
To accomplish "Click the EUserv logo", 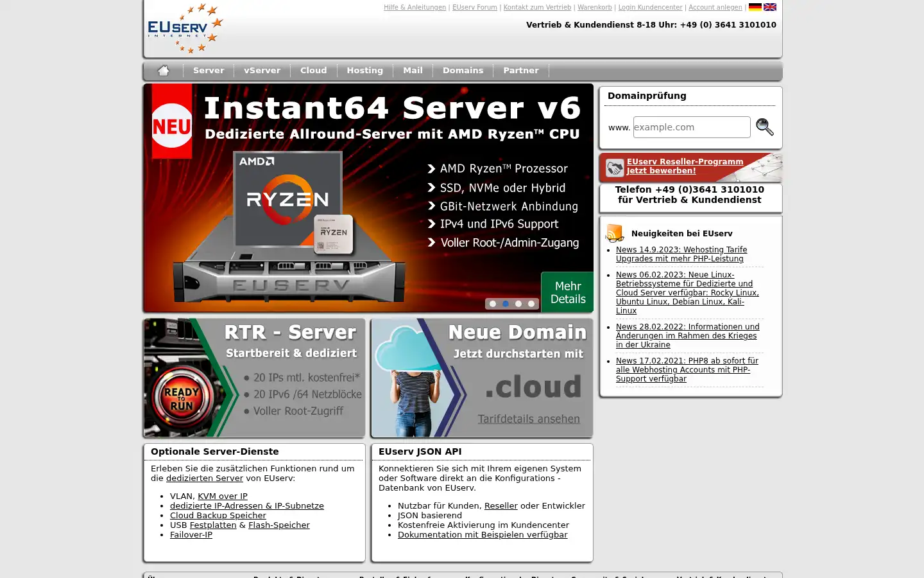I will click(185, 29).
